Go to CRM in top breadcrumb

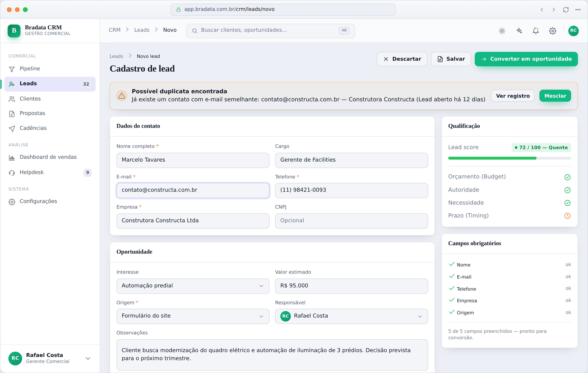tap(114, 30)
